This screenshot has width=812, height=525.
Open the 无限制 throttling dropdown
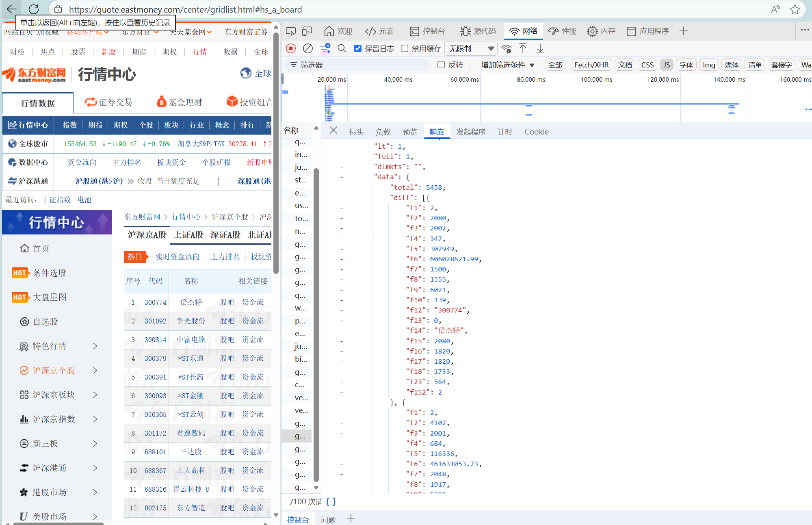pyautogui.click(x=471, y=49)
